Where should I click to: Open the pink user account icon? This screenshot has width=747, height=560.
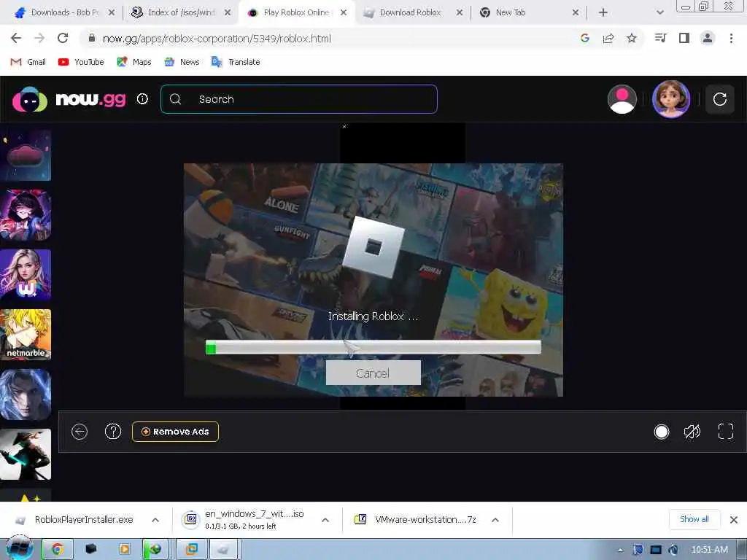[622, 99]
